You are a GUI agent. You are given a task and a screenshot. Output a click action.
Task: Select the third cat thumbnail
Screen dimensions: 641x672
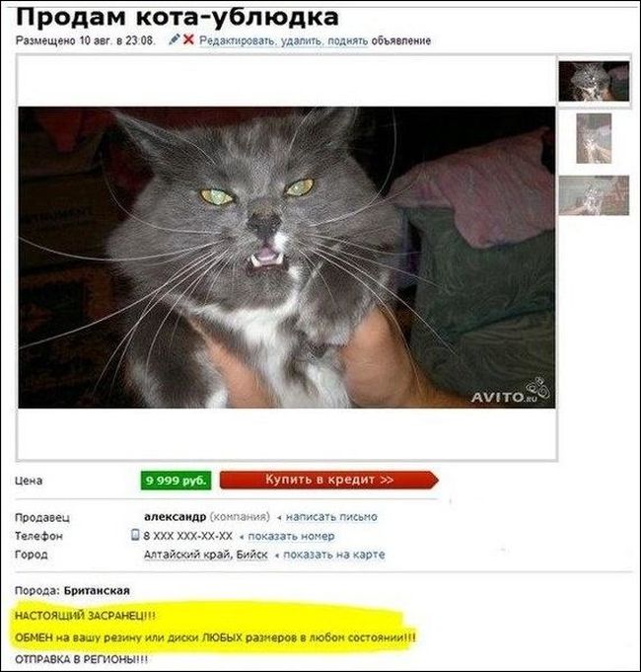click(x=594, y=195)
